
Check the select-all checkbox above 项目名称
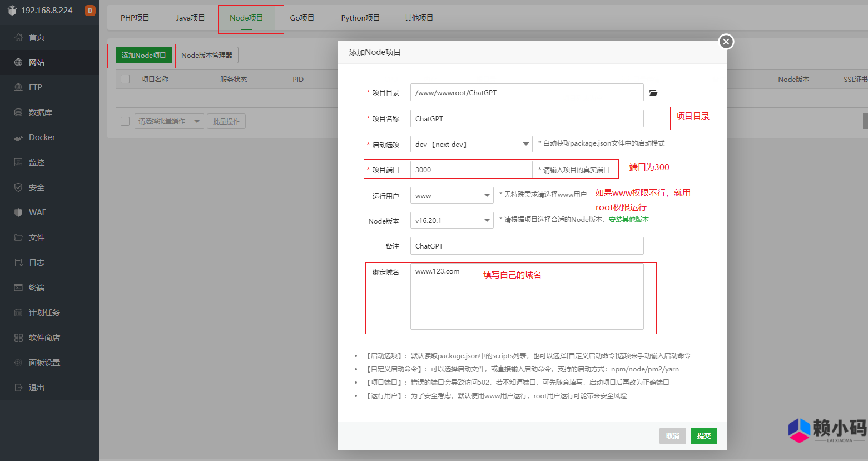pyautogui.click(x=125, y=79)
